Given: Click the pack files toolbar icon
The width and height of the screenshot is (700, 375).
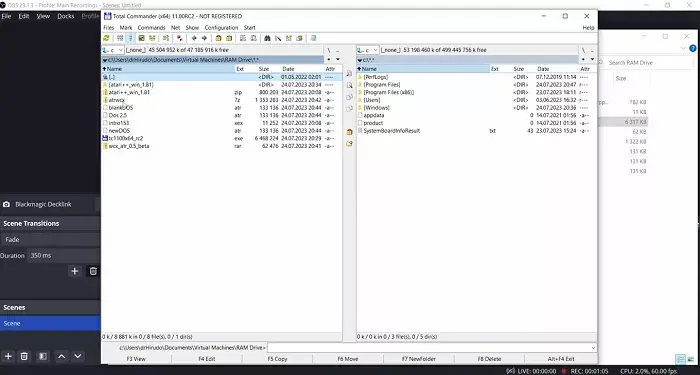Looking at the screenshot, I should point(219,38).
